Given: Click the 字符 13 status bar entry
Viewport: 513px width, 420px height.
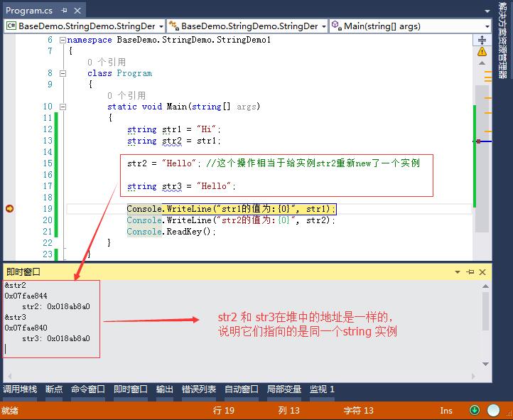Looking at the screenshot, I should click(358, 411).
